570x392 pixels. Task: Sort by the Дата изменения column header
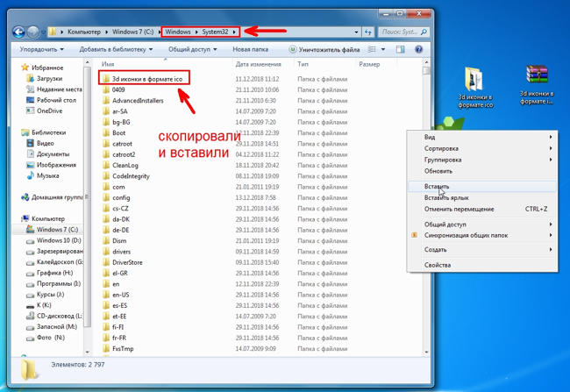tap(258, 64)
